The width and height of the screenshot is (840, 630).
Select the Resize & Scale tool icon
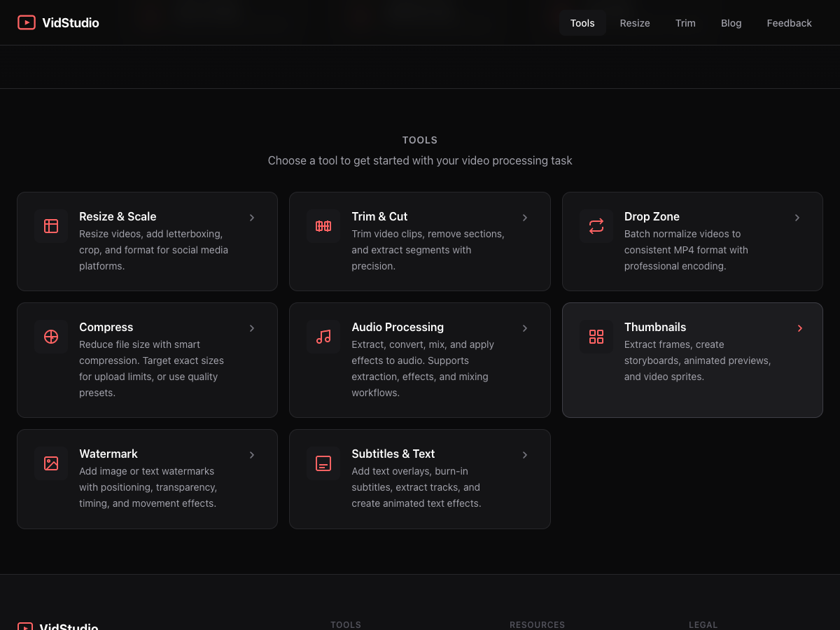point(51,225)
